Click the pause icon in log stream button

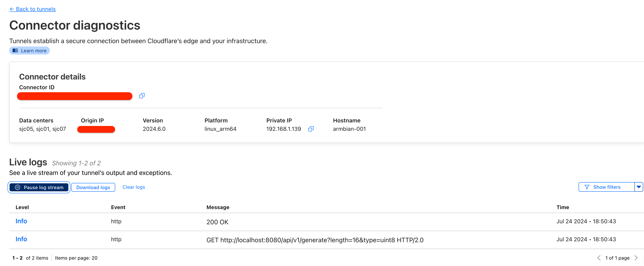click(18, 187)
